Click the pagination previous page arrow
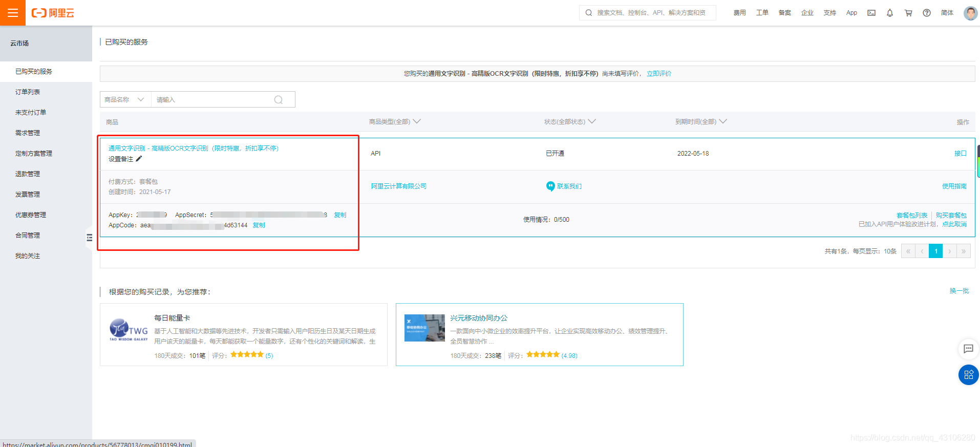The width and height of the screenshot is (980, 447). tap(922, 251)
